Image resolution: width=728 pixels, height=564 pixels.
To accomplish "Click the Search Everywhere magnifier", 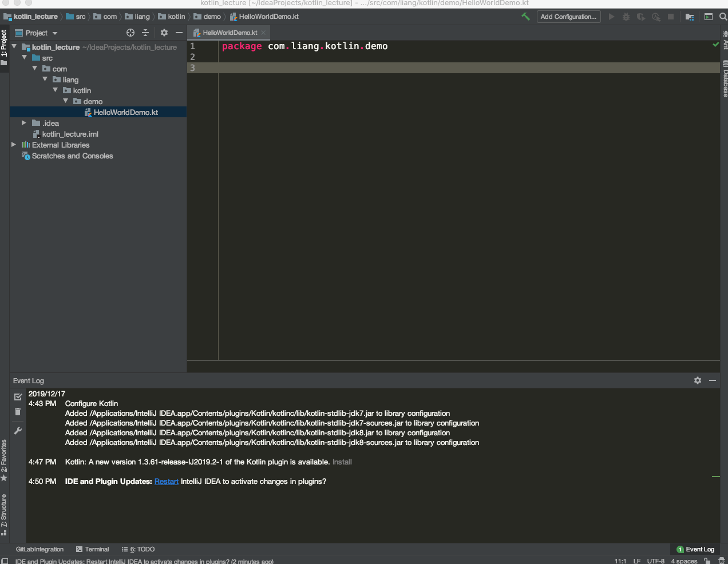I will [723, 17].
